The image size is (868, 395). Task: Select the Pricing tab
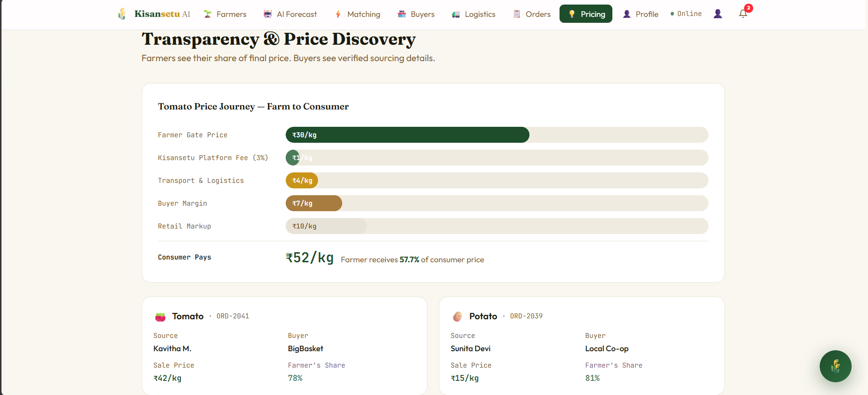pyautogui.click(x=586, y=14)
